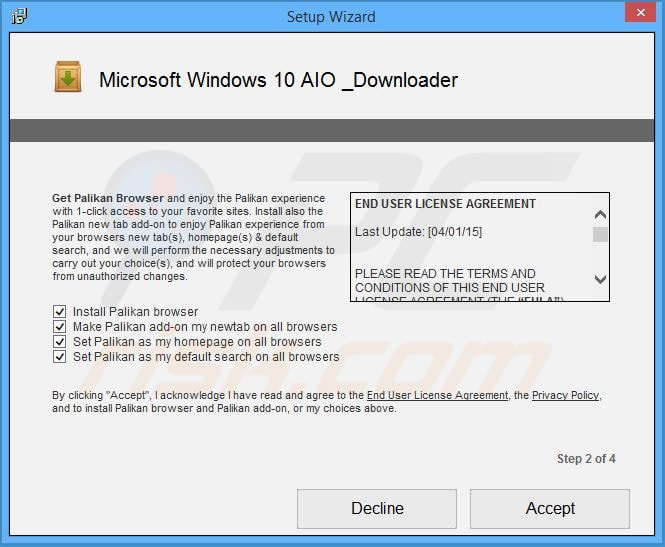Click PLEASE READ THE TERMS AND text
This screenshot has width=665, height=547.
point(445,274)
